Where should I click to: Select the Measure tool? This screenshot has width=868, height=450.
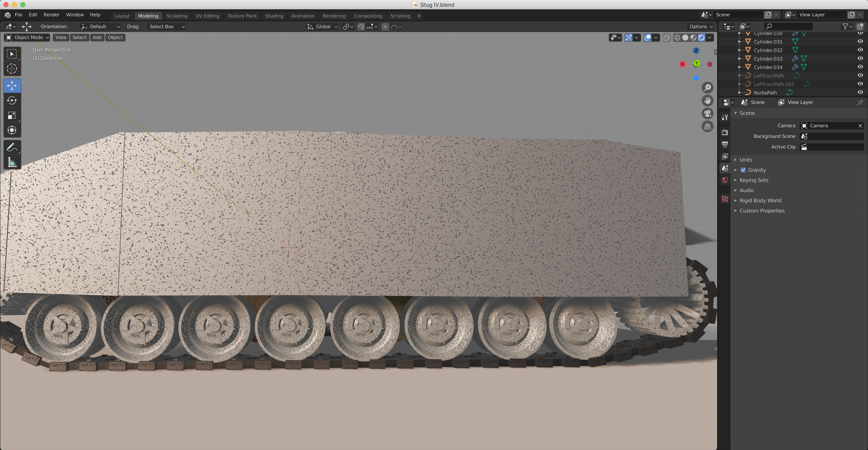tap(12, 162)
